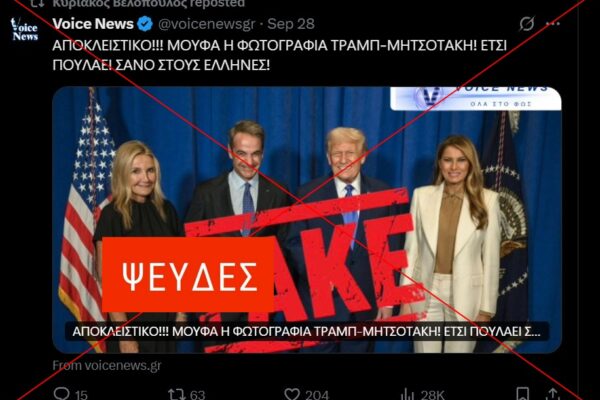Click the repost arrows icon
This screenshot has height=400, width=600.
click(176, 394)
